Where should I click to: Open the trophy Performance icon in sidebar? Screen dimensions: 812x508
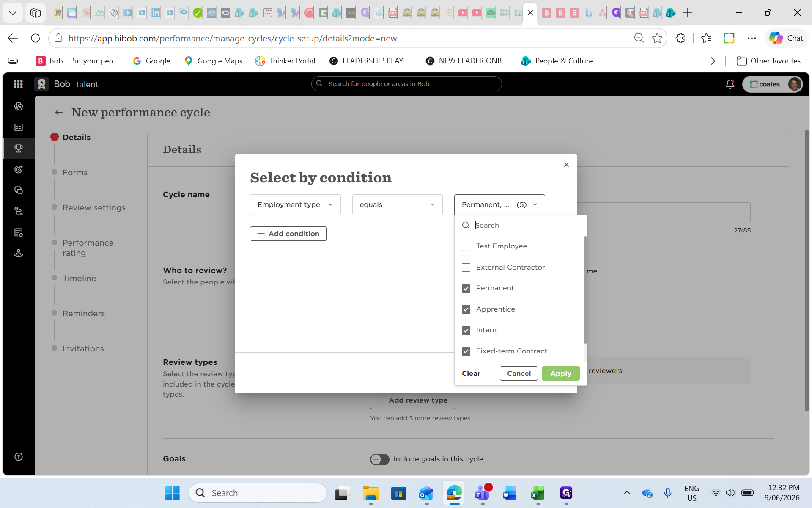coord(19,149)
